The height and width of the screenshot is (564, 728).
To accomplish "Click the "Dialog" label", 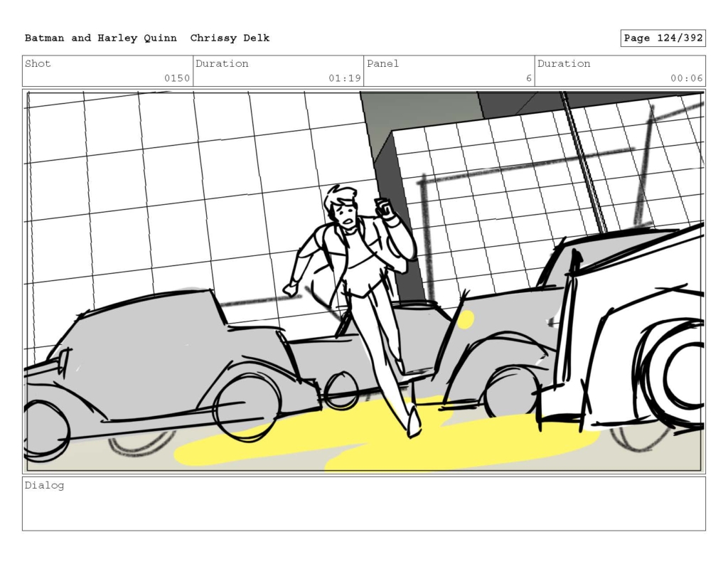I will [x=44, y=486].
